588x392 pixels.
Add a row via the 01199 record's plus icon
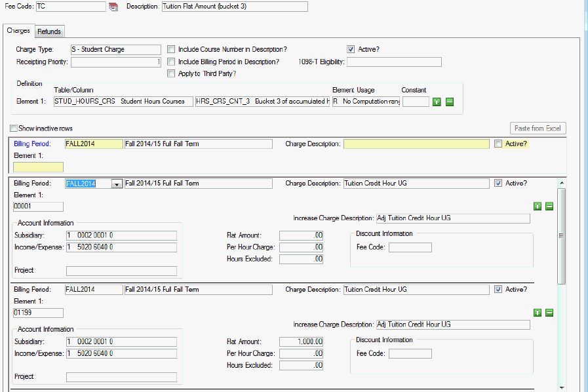538,313
